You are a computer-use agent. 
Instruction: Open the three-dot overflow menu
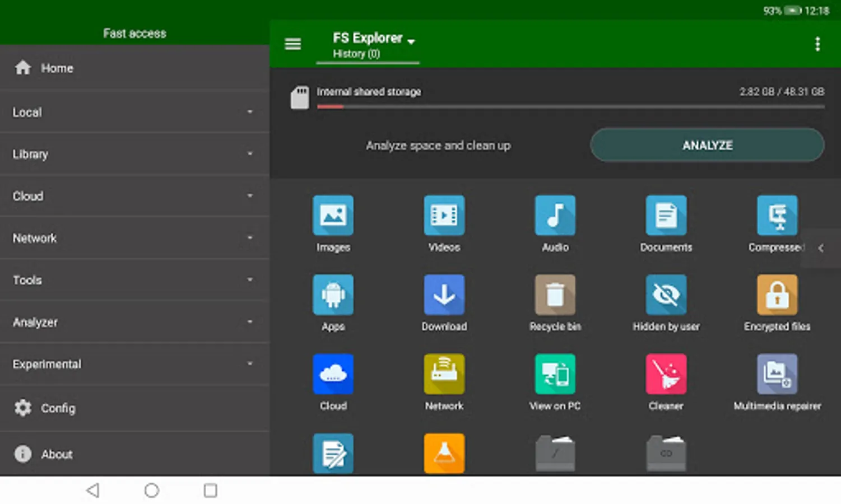click(x=817, y=44)
